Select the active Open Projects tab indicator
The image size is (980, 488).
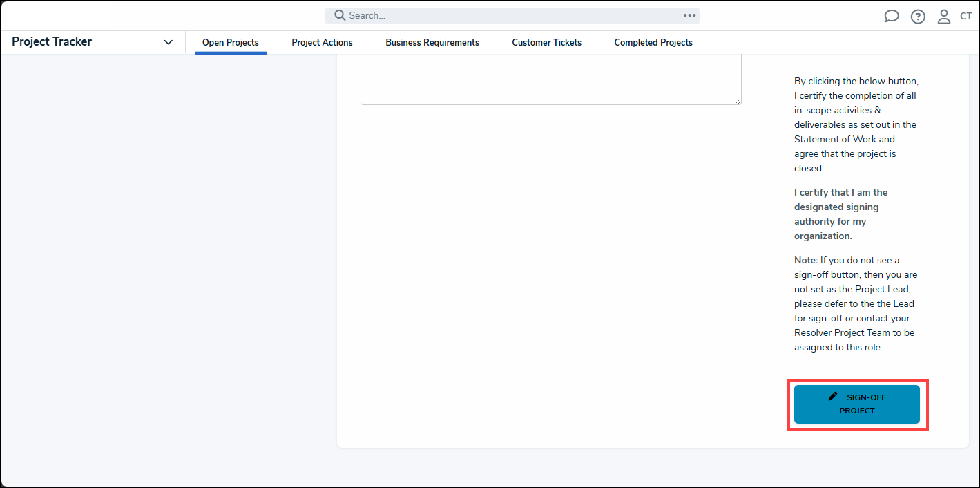pyautogui.click(x=230, y=53)
